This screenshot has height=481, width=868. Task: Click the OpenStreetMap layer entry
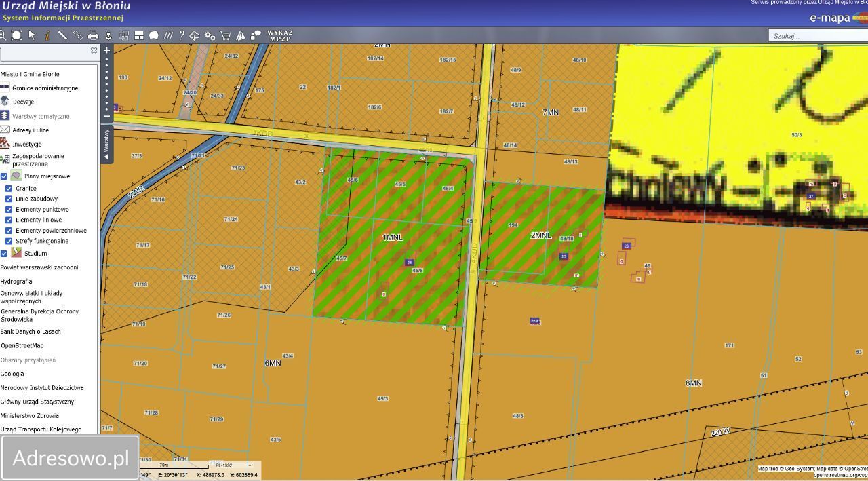[x=22, y=346]
